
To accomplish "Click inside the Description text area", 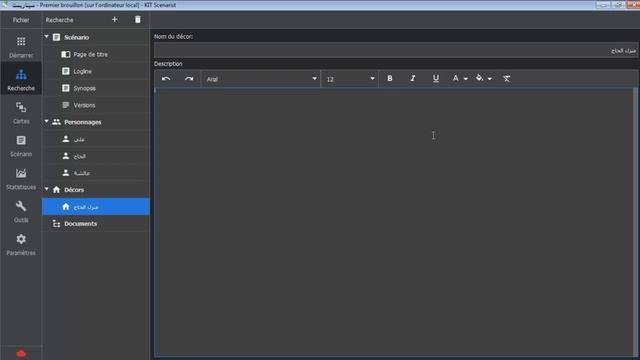I will [394, 222].
